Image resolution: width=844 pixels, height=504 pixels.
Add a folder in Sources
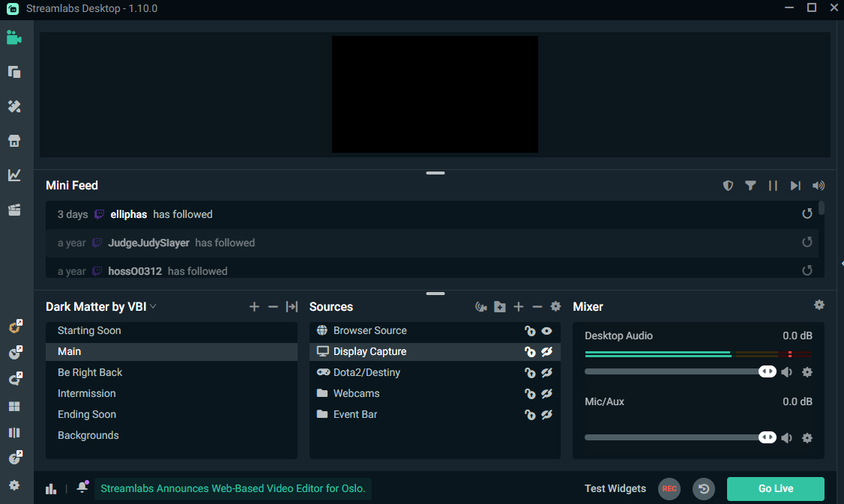[500, 306]
